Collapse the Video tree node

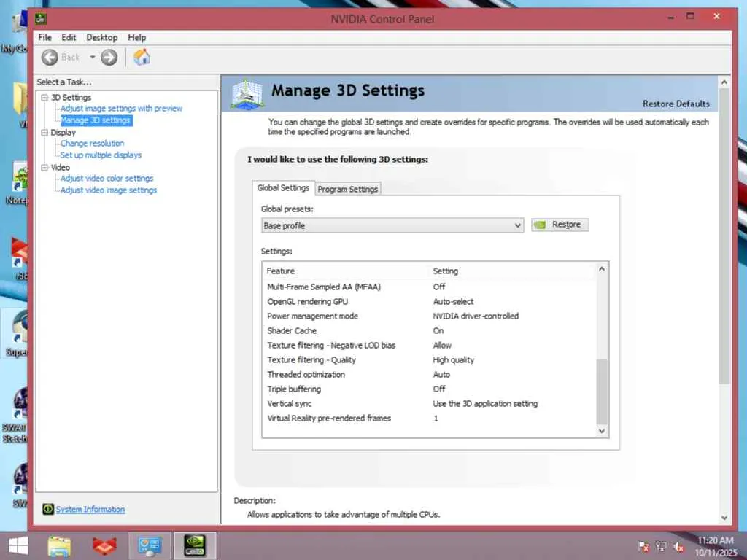click(x=44, y=168)
